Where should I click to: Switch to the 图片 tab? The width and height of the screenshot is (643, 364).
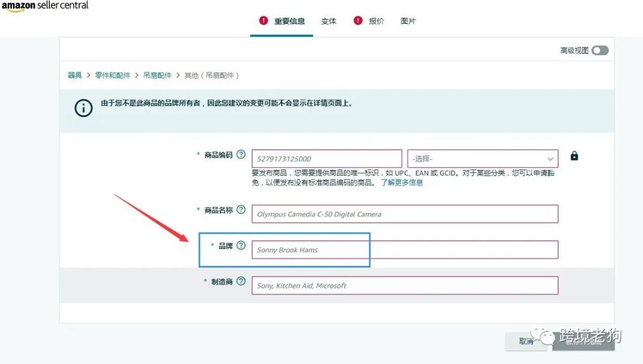408,21
